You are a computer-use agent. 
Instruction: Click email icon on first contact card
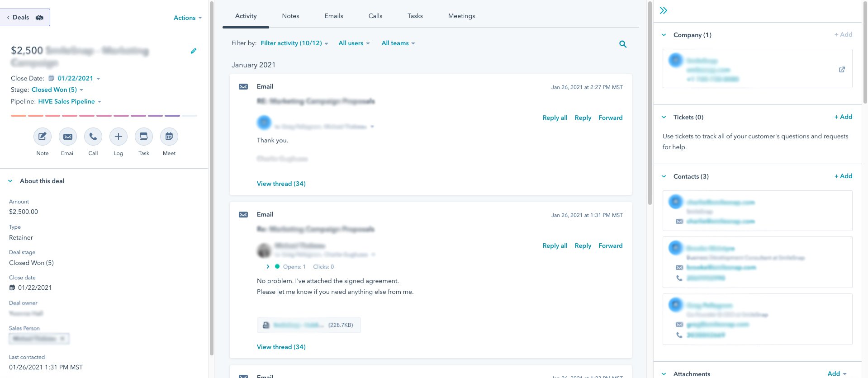[x=679, y=222]
